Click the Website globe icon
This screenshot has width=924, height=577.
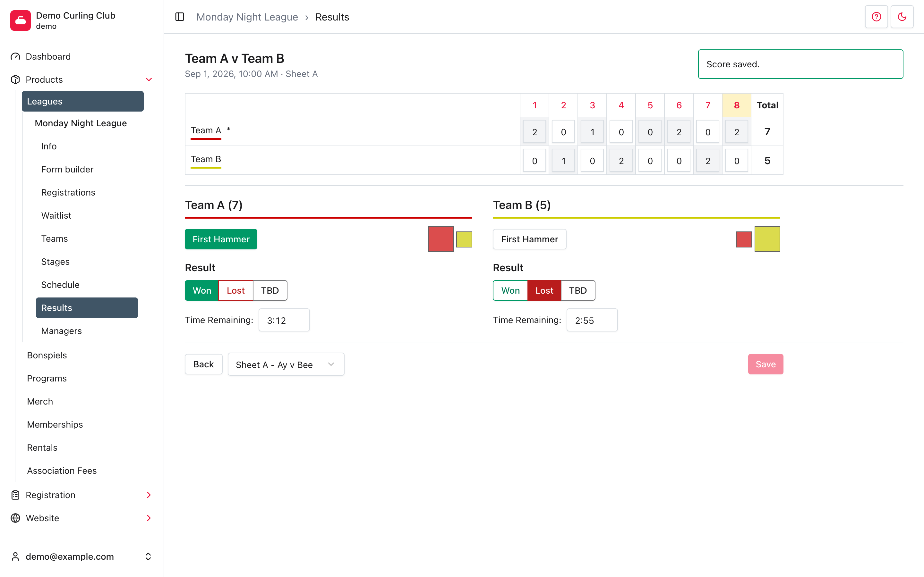(x=15, y=518)
